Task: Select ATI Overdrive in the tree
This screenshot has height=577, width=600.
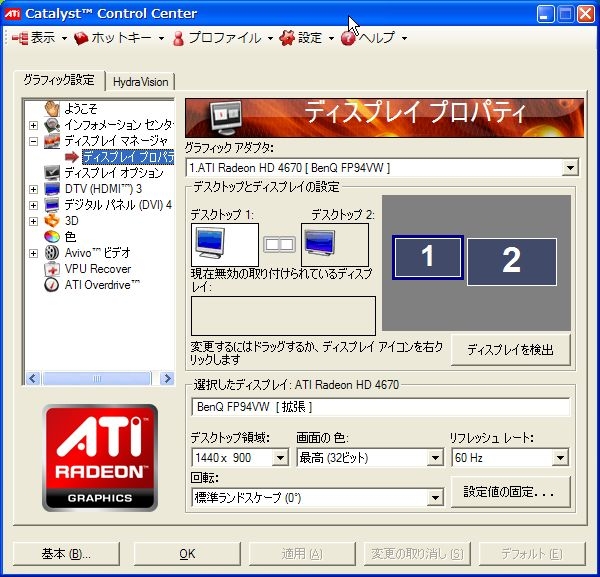Action: (102, 285)
